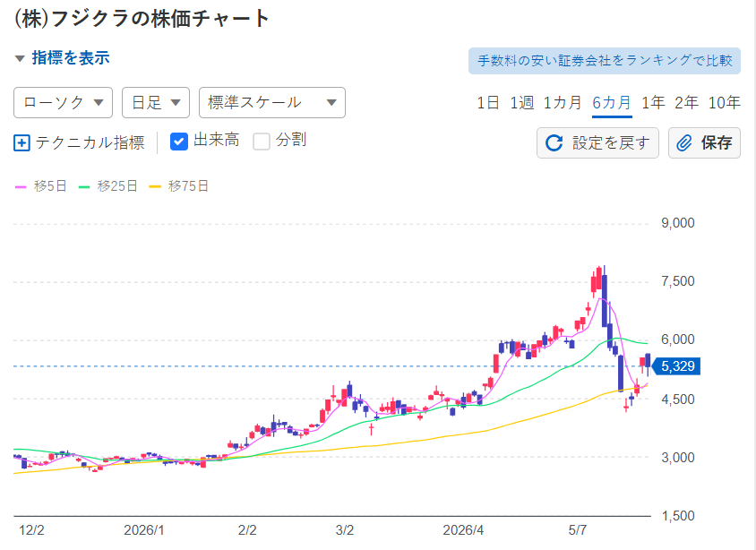Click the tall blue candlestick falling from the peak

pyautogui.click(x=604, y=300)
